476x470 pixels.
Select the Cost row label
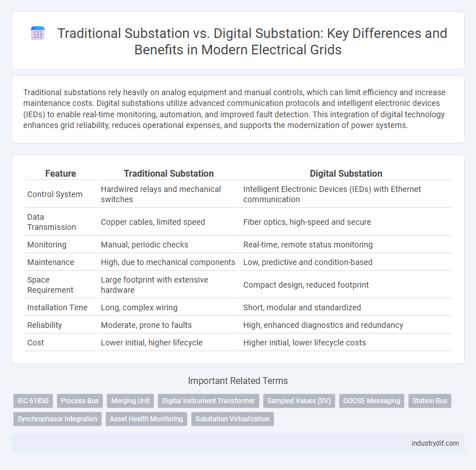36,343
